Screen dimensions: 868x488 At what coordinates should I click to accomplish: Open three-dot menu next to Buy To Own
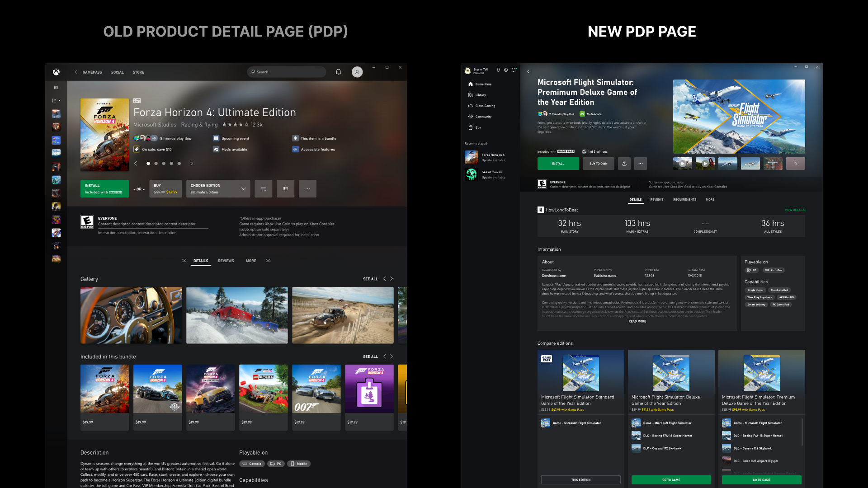(641, 164)
